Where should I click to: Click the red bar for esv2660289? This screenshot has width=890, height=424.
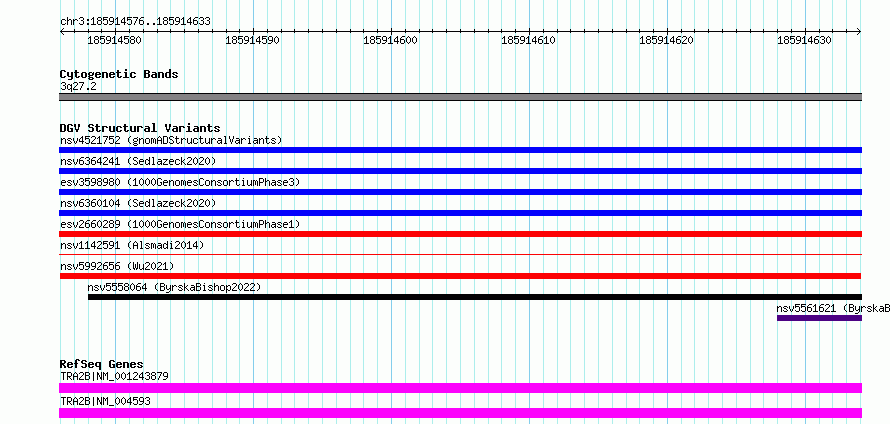tap(460, 234)
